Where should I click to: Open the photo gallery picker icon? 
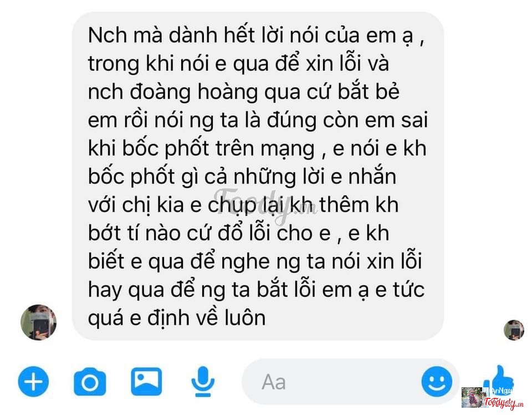pos(146,382)
